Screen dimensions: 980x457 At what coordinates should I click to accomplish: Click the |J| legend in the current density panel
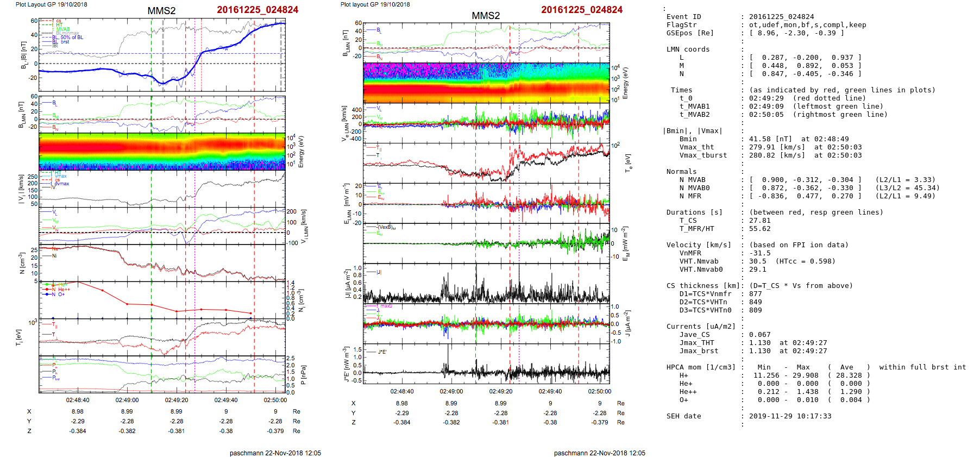click(379, 272)
